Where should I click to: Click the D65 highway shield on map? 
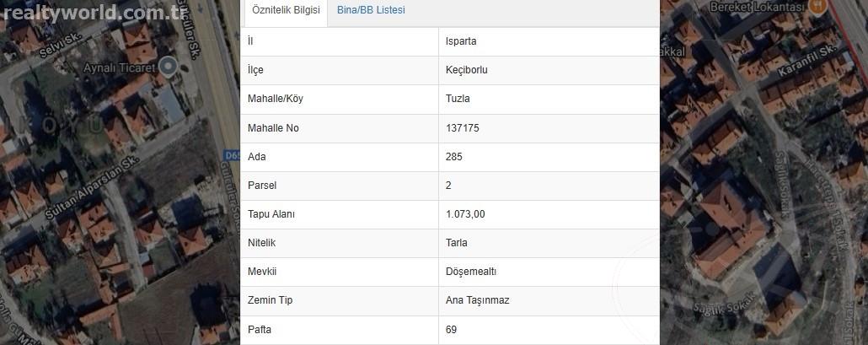click(233, 155)
